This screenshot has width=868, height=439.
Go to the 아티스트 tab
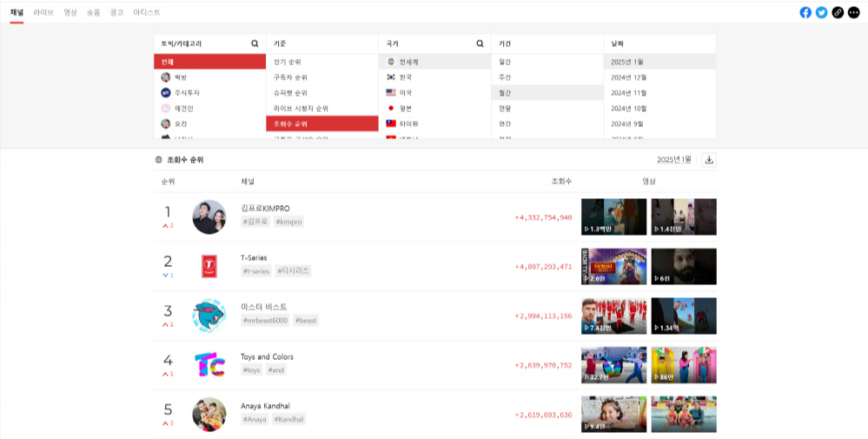click(147, 12)
